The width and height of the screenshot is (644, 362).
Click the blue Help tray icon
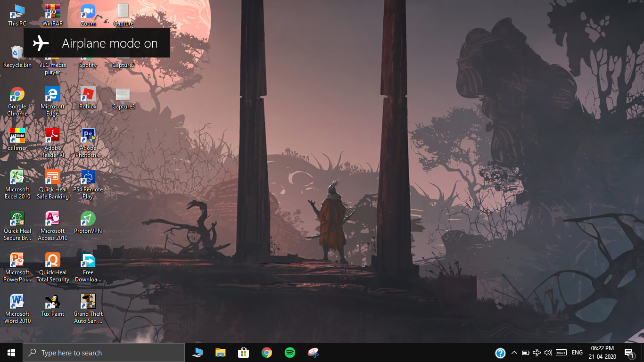click(x=500, y=353)
